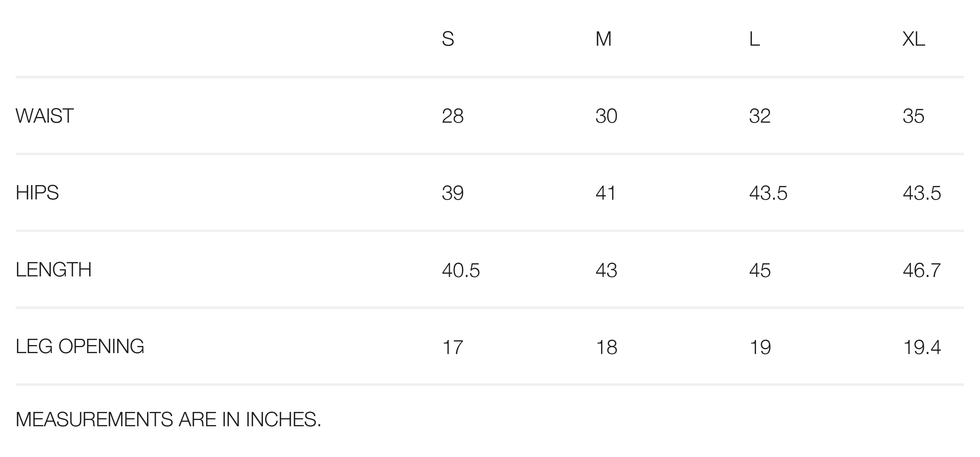Select the XL size column header

pos(913,39)
